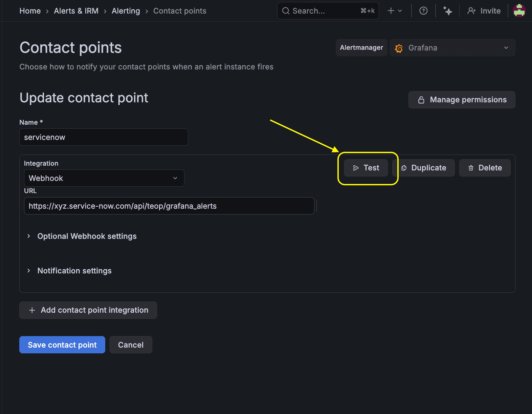This screenshot has height=414, width=532.
Task: Open the Grafana Alertmanager dropdown
Action: [452, 48]
